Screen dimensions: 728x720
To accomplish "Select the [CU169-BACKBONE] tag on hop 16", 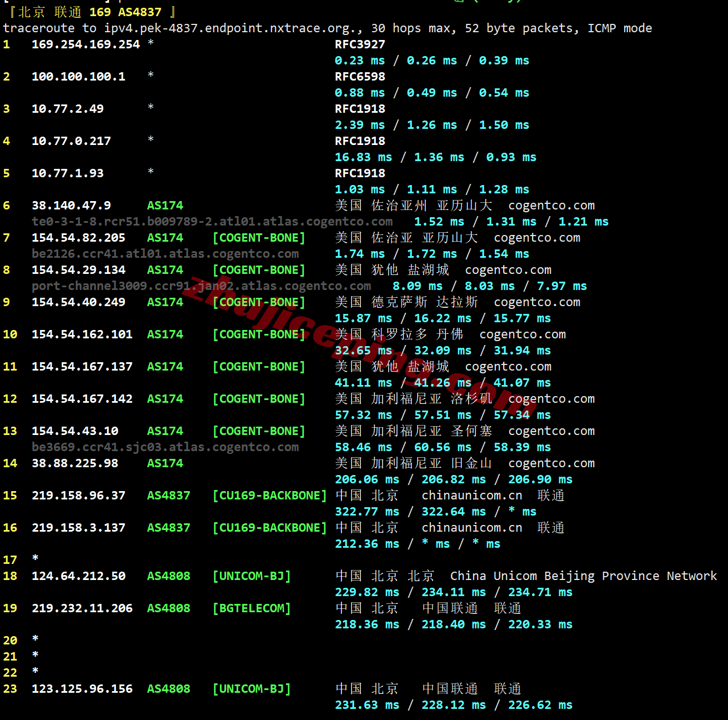I will tap(270, 528).
